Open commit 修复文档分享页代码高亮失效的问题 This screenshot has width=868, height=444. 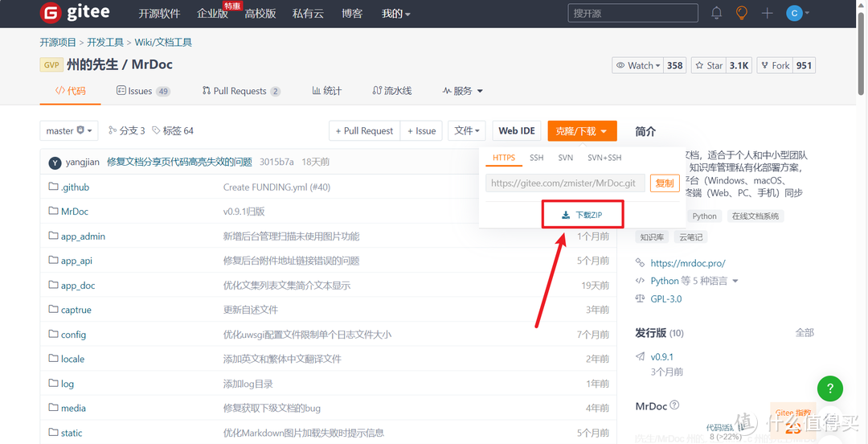click(179, 162)
